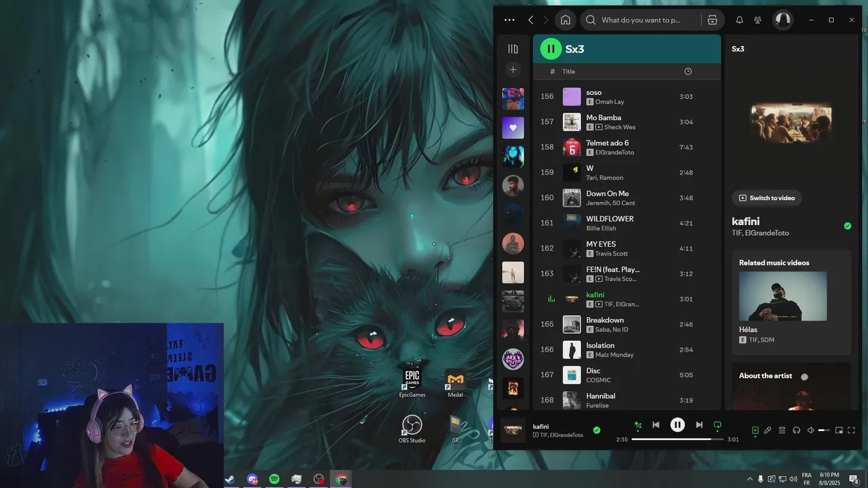The height and width of the screenshot is (488, 868).
Task: Sort by the duration clock icon
Action: click(x=688, y=71)
